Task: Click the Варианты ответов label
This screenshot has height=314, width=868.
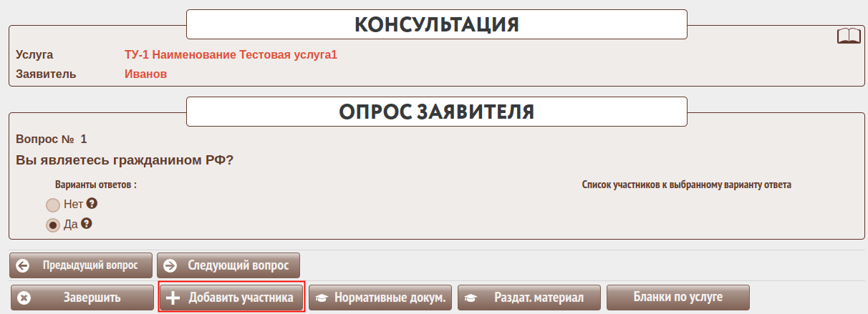Action: pos(96,185)
